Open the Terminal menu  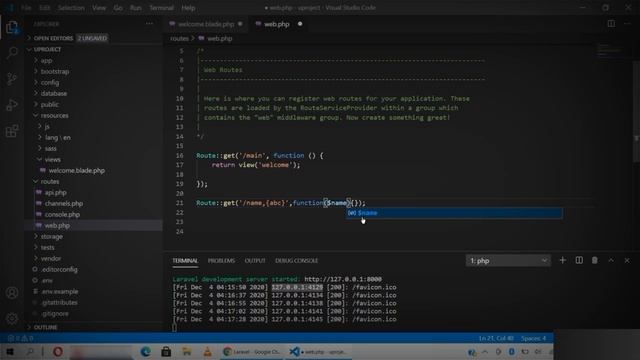pyautogui.click(x=161, y=7)
